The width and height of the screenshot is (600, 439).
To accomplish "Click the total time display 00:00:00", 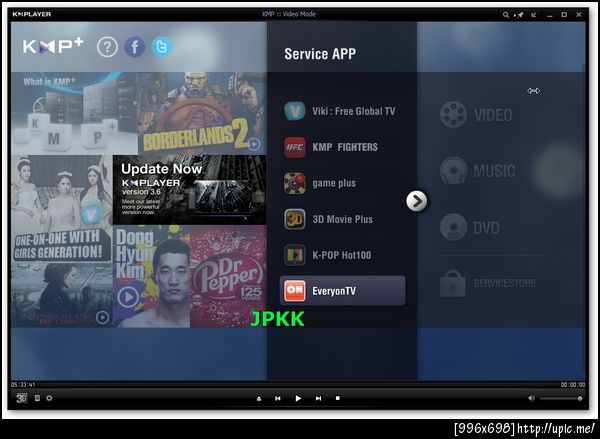I will (x=573, y=385).
